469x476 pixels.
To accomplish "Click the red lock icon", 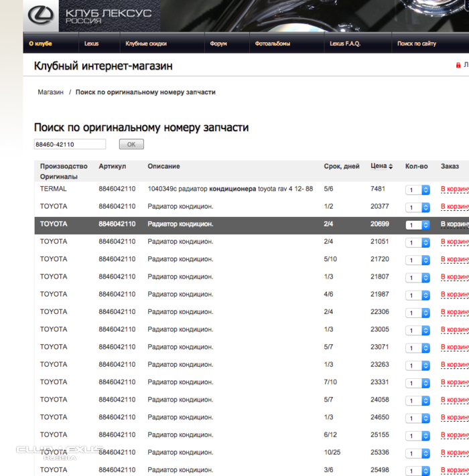I will [458, 65].
